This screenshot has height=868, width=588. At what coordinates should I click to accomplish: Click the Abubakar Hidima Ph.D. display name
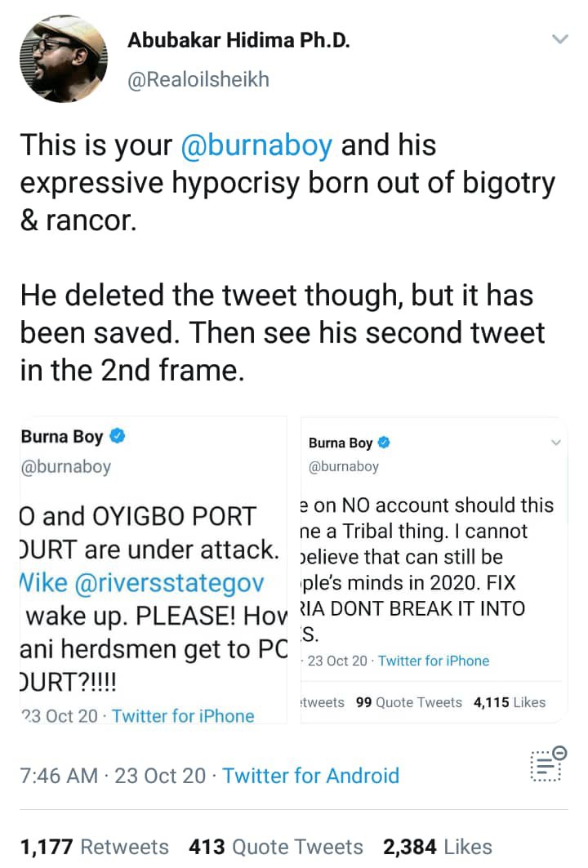(238, 42)
